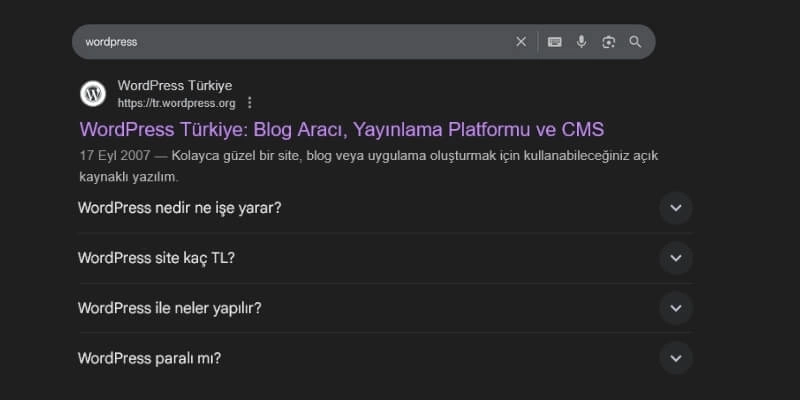Click question text WordPress site kaç TL?

click(x=156, y=258)
